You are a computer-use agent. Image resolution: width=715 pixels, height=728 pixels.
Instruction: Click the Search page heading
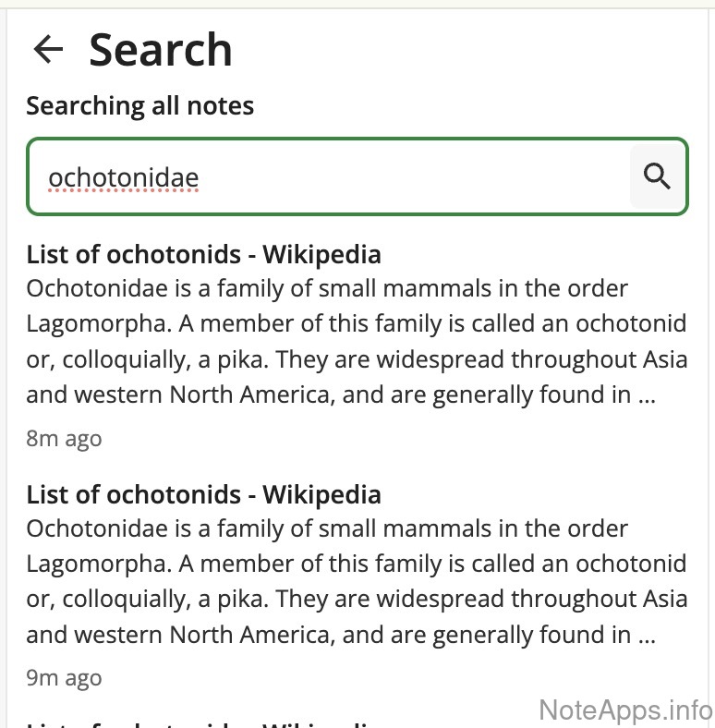pyautogui.click(x=160, y=49)
